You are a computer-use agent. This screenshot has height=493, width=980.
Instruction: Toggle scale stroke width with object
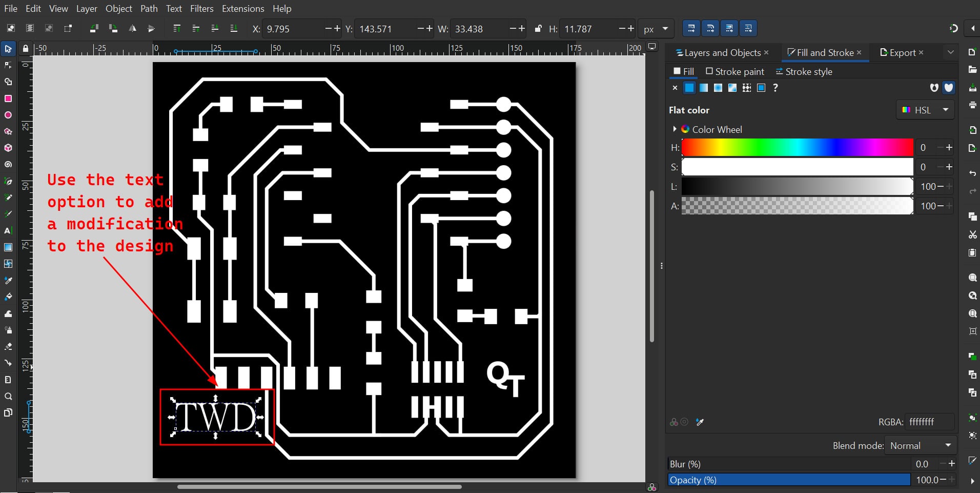[x=691, y=29]
